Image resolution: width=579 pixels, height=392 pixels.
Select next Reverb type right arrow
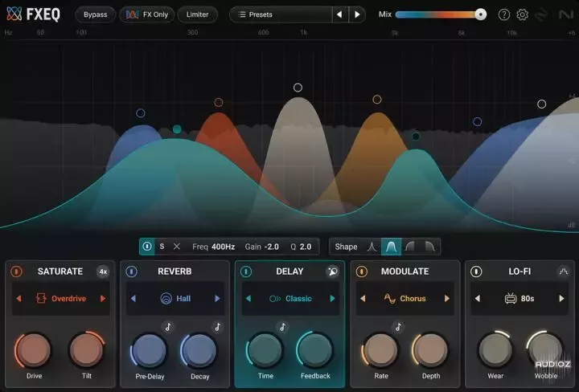point(217,298)
